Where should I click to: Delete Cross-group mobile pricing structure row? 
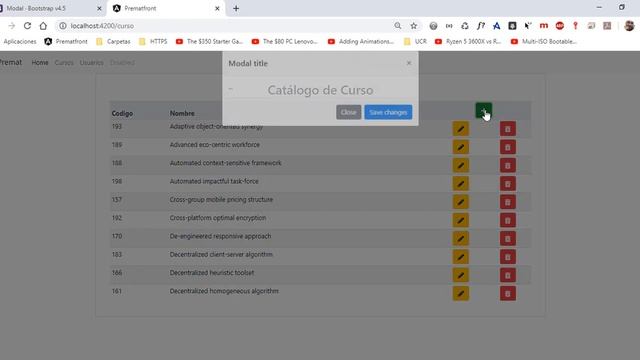pyautogui.click(x=508, y=202)
